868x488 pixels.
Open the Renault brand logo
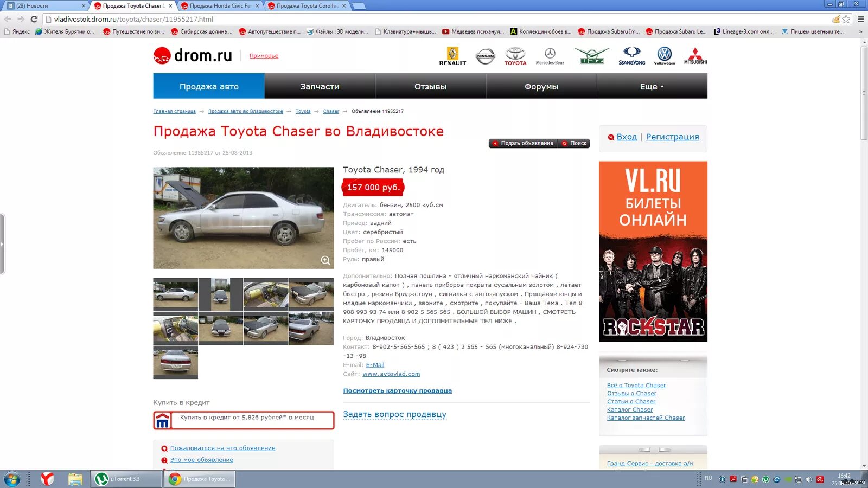coord(452,56)
